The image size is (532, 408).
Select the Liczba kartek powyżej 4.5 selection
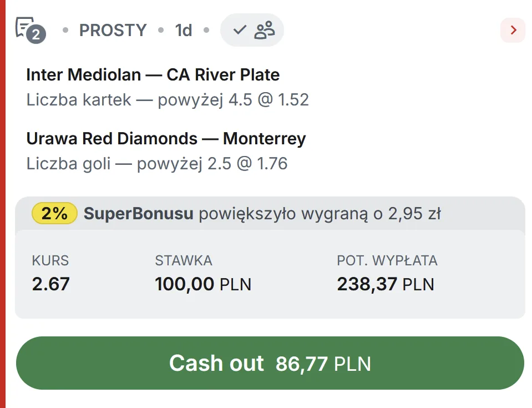(168, 100)
